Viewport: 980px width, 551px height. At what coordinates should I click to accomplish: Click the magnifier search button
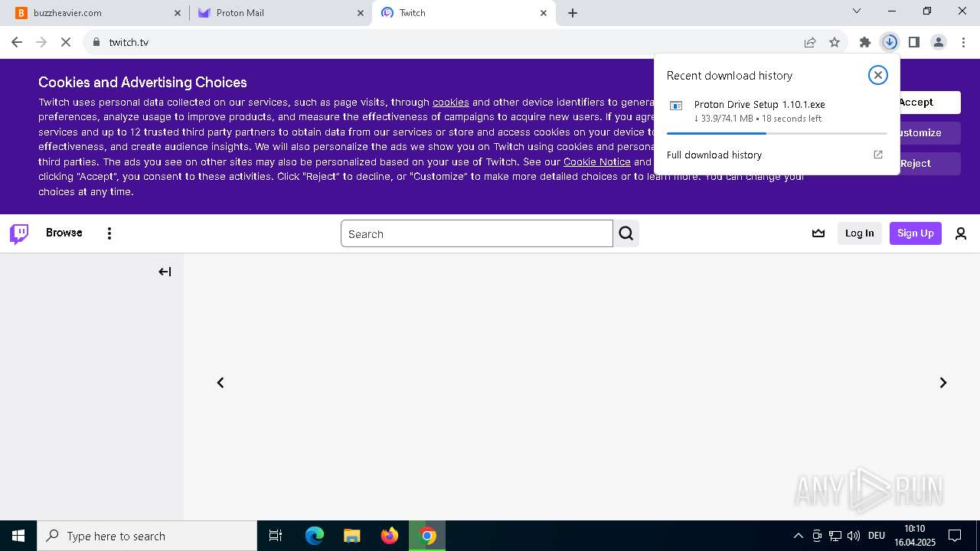coord(626,233)
